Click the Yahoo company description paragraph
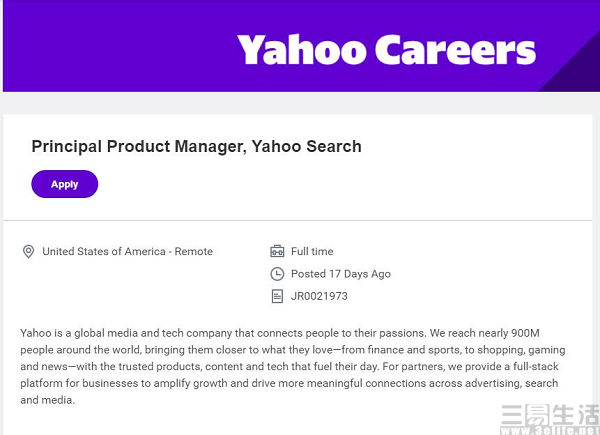This screenshot has width=600, height=435. pyautogui.click(x=293, y=366)
